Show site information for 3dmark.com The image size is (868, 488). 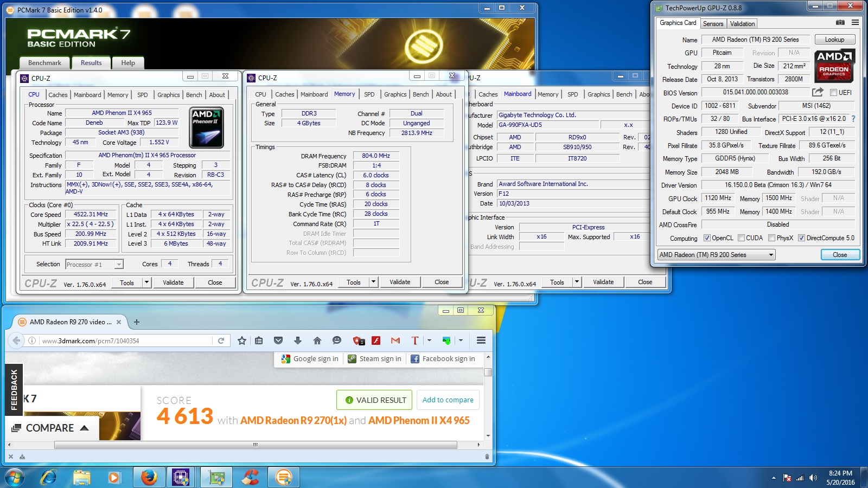coord(32,341)
